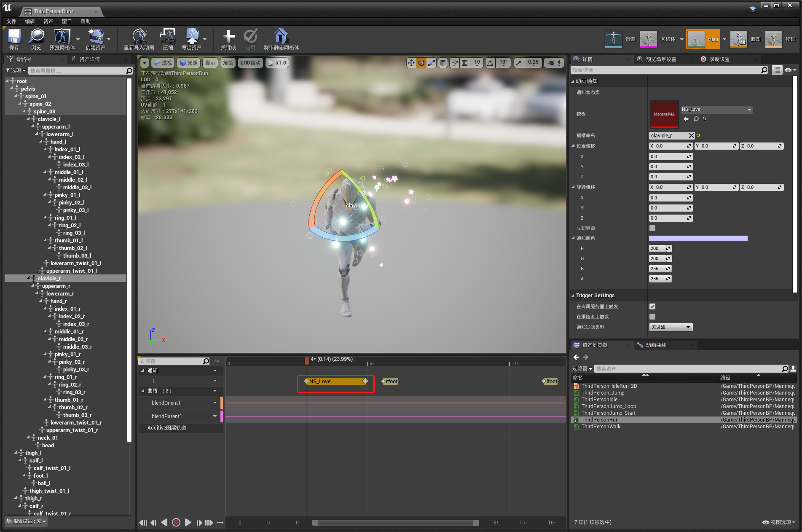Collapse the Trigger Settings section

click(573, 296)
